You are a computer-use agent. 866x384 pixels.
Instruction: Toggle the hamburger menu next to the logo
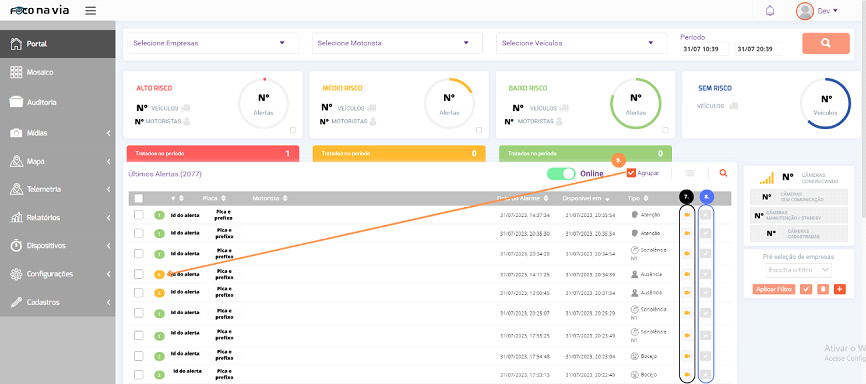tap(91, 10)
